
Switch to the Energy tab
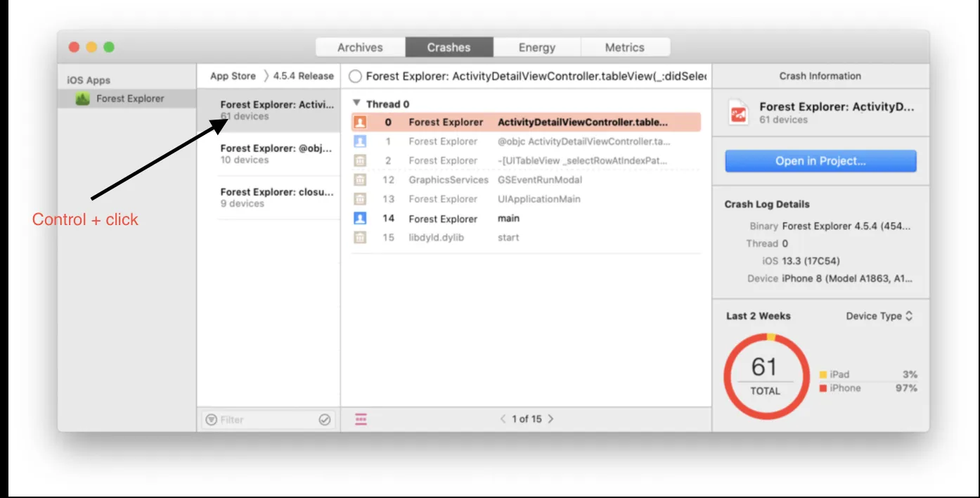point(537,47)
